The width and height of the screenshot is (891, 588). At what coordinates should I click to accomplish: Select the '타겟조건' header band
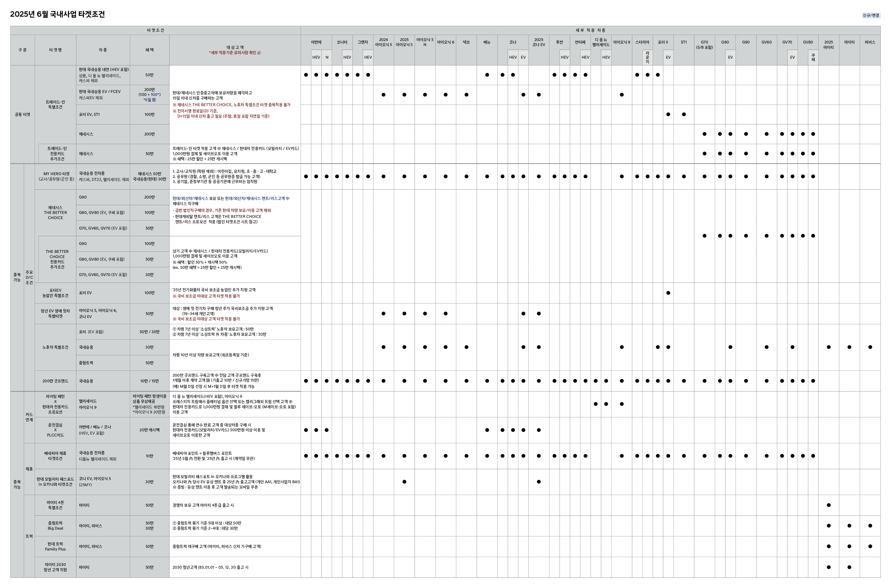click(x=155, y=30)
